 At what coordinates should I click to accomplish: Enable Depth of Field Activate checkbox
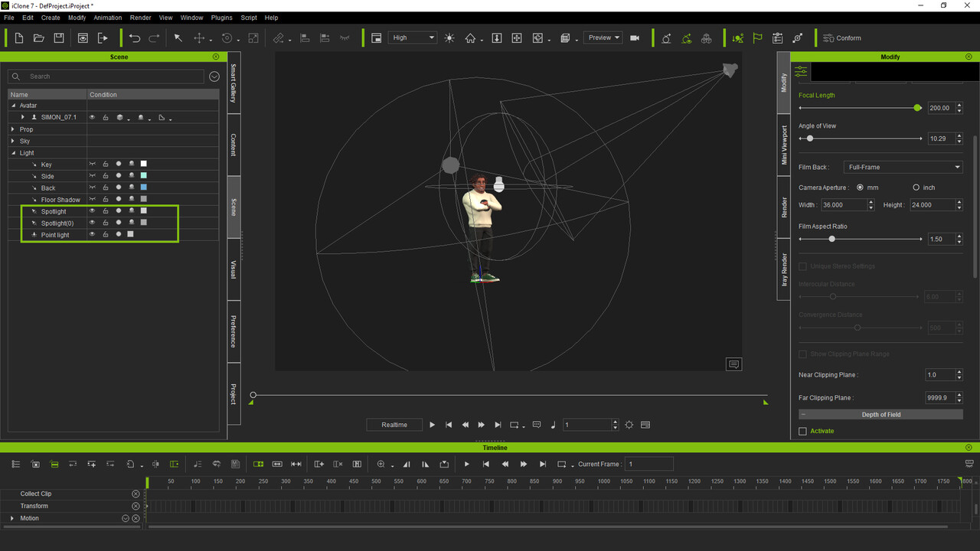[803, 432]
